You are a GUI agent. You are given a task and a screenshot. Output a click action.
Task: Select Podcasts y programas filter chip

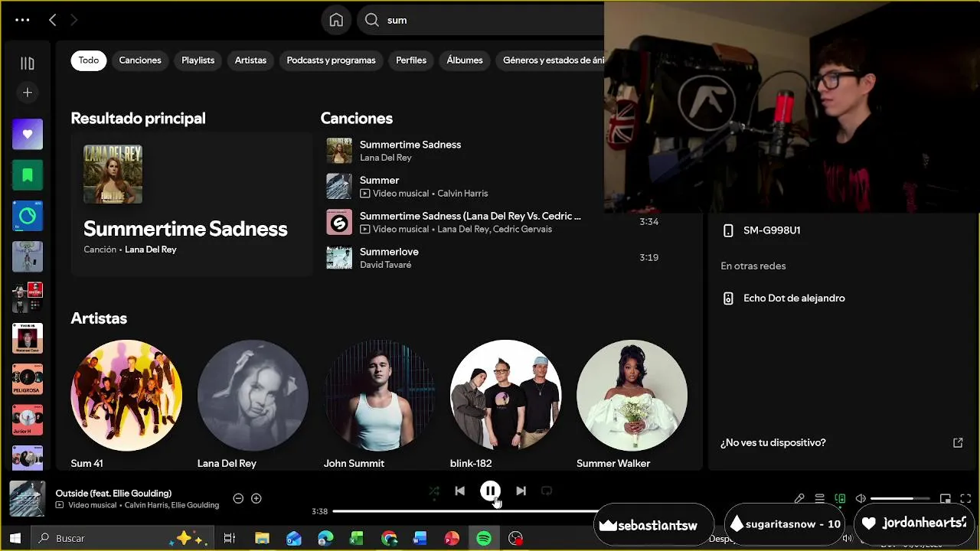coord(331,60)
